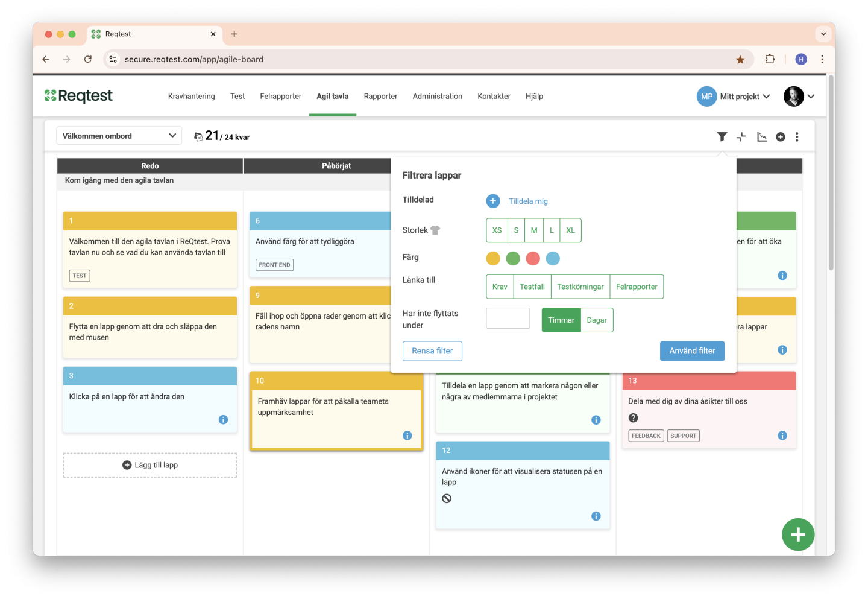868x599 pixels.
Task: Bookmark page with the star icon
Action: pos(740,59)
